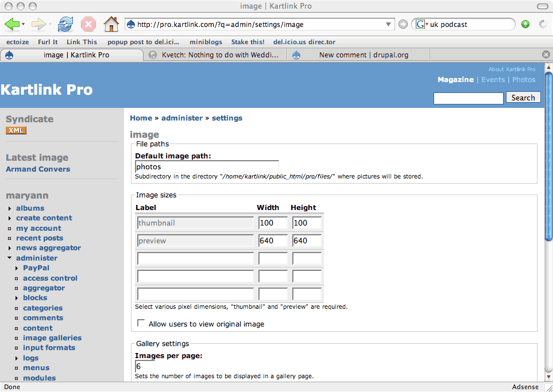
Task: Reload the current page
Action: 65,24
